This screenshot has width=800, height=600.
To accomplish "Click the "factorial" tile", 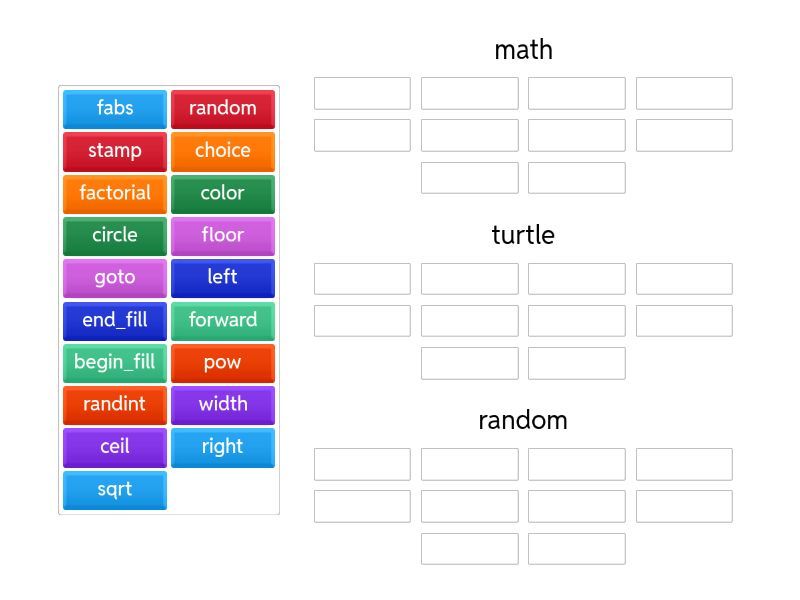I will coord(115,193).
